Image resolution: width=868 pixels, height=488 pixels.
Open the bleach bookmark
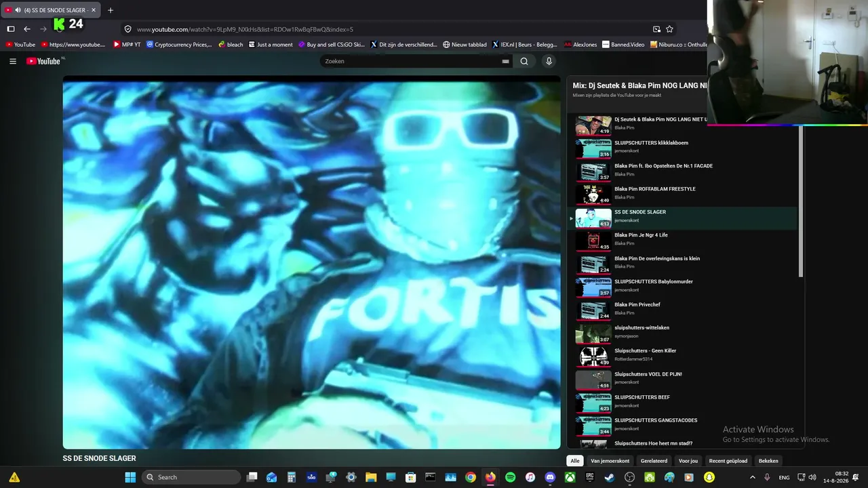tap(231, 45)
